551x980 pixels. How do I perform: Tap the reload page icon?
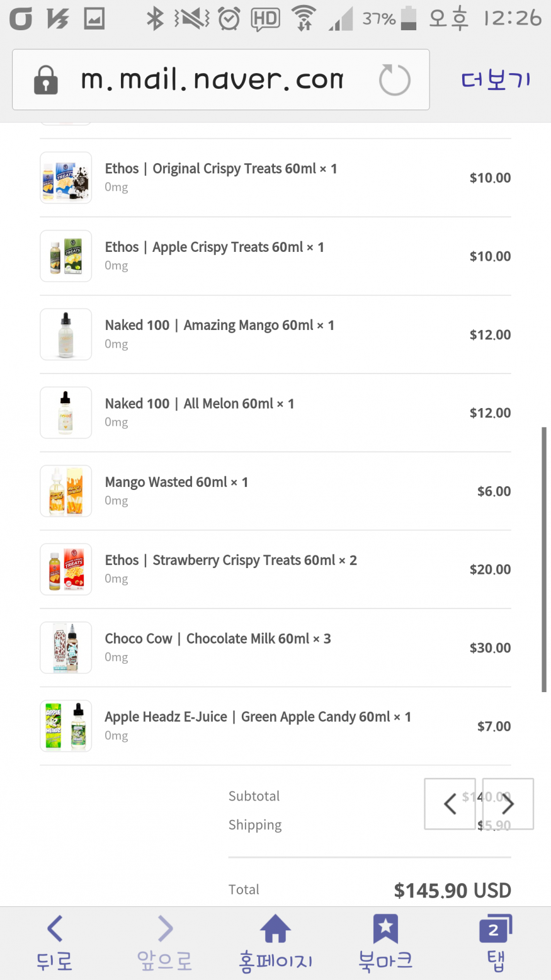click(395, 80)
